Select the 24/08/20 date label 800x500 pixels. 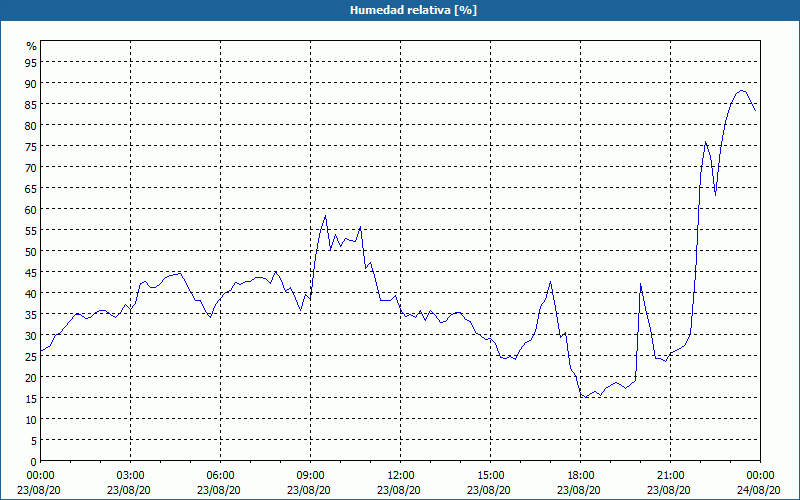pos(759,490)
